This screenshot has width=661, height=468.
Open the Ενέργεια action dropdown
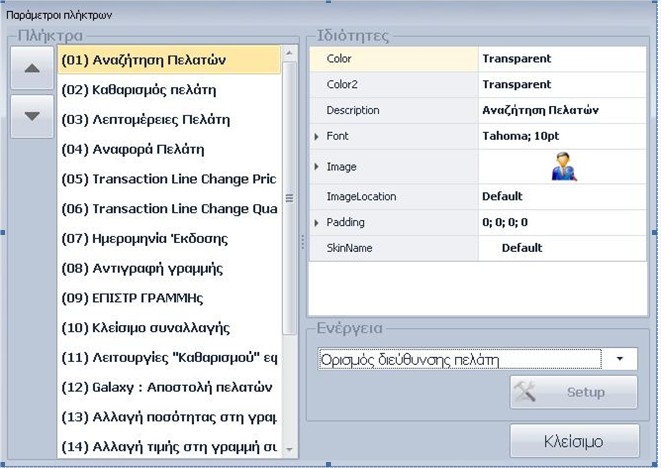[620, 358]
